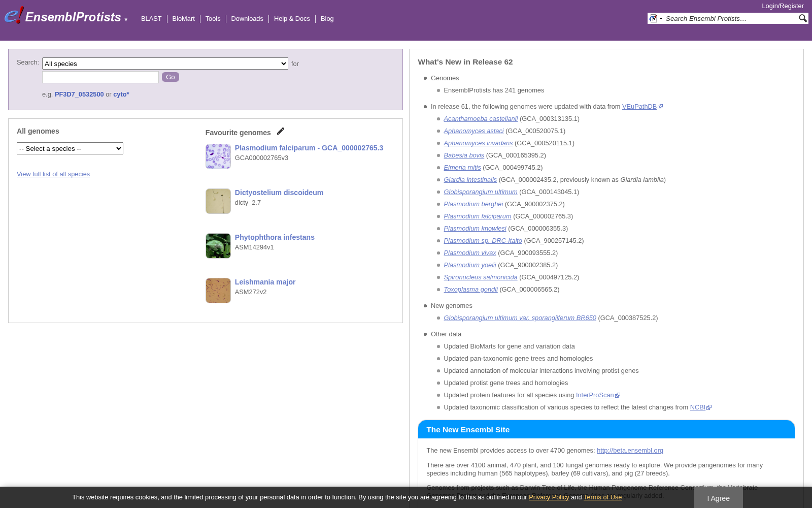Click the 'ASM14294v1' assembly text
This screenshot has width=812, height=508.
[254, 247]
